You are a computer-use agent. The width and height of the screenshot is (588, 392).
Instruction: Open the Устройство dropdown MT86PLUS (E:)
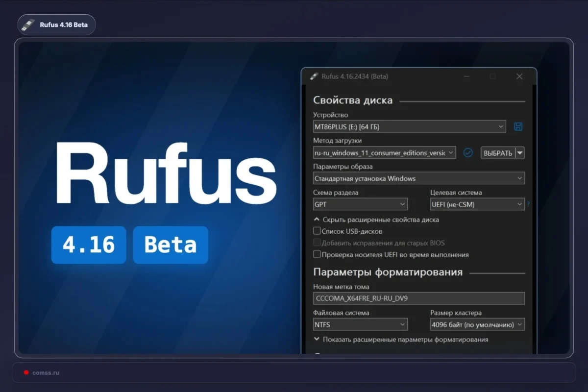tap(409, 127)
